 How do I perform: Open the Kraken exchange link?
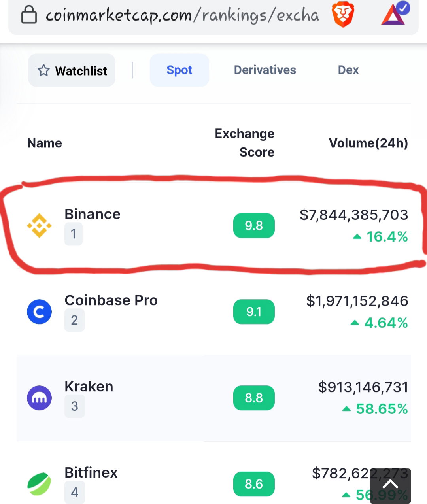tap(89, 386)
